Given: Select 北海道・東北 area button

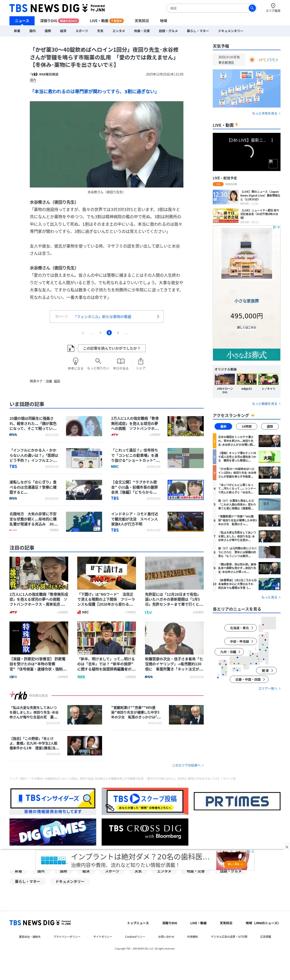Looking at the screenshot, I should pyautogui.click(x=241, y=628).
